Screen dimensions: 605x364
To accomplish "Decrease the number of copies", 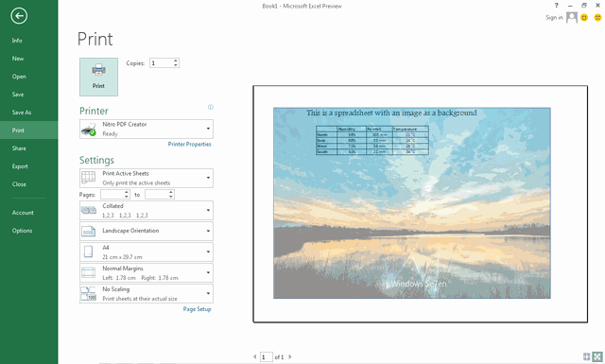I will click(176, 65).
